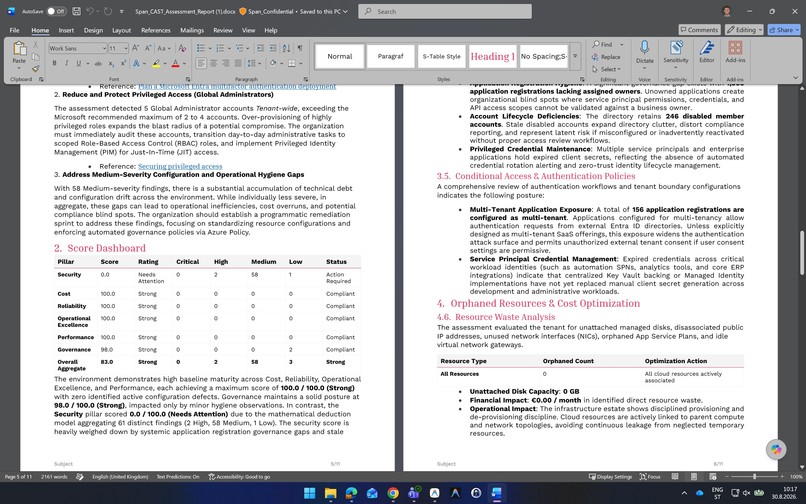Switch to the References tab
806x504 pixels.
tap(156, 30)
